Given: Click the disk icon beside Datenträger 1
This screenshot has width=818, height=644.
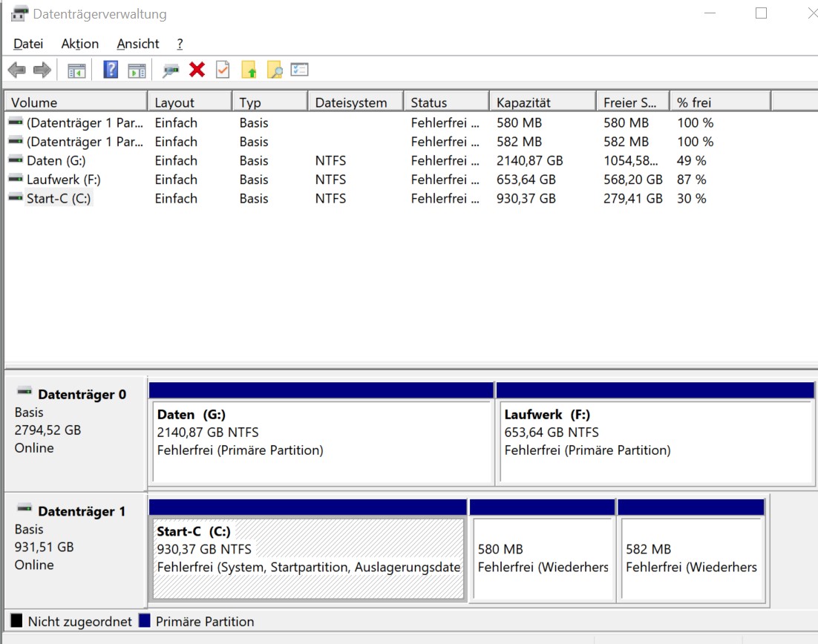Looking at the screenshot, I should [x=24, y=508].
